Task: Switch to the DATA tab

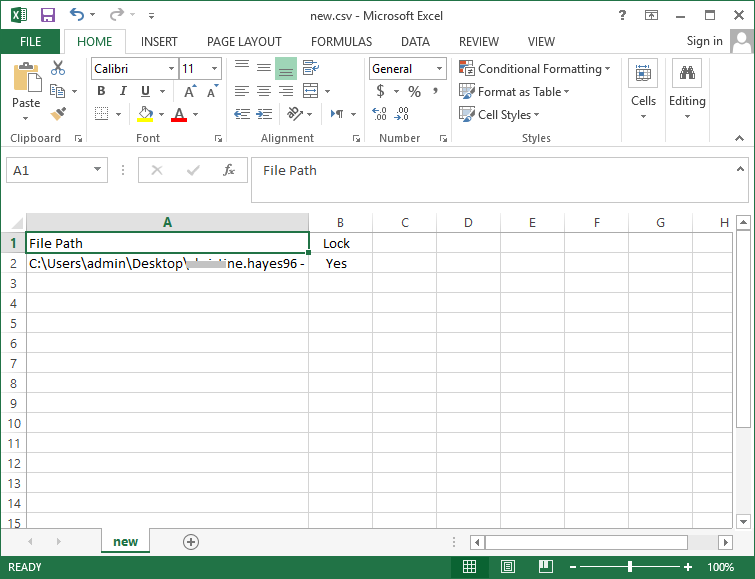Action: (x=415, y=42)
